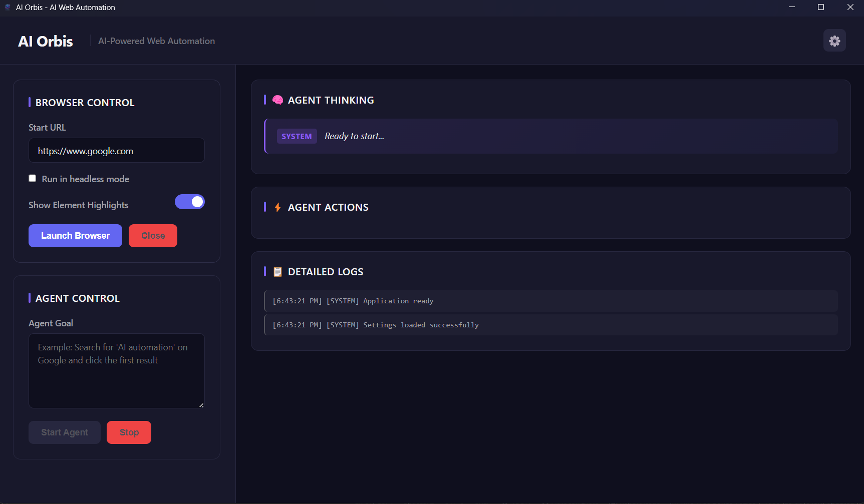The width and height of the screenshot is (864, 504).
Task: Click the purple accent bar beside Agent Control
Action: [x=30, y=298]
